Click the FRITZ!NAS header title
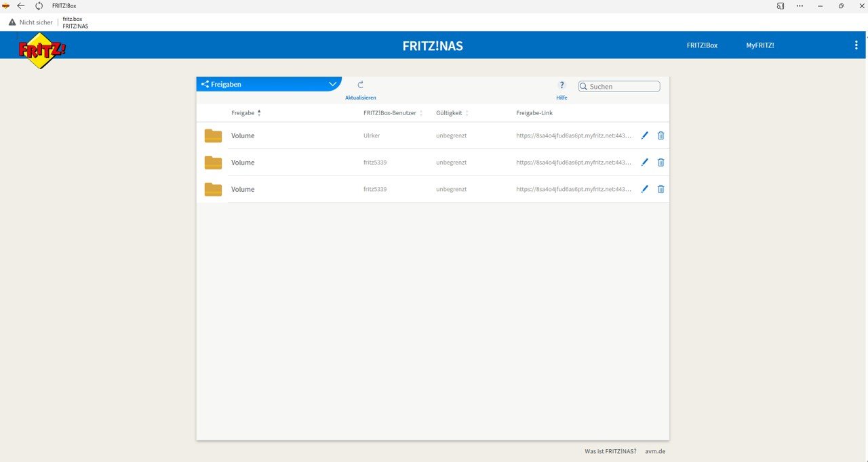This screenshot has height=462, width=868. pos(433,46)
